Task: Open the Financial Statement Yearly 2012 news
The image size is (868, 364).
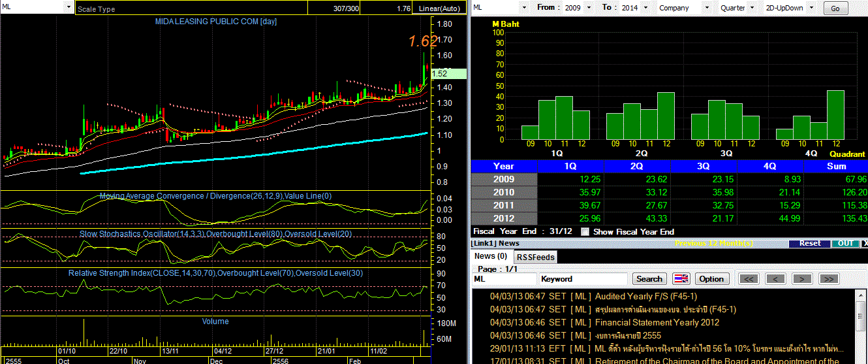Action: 657,322
